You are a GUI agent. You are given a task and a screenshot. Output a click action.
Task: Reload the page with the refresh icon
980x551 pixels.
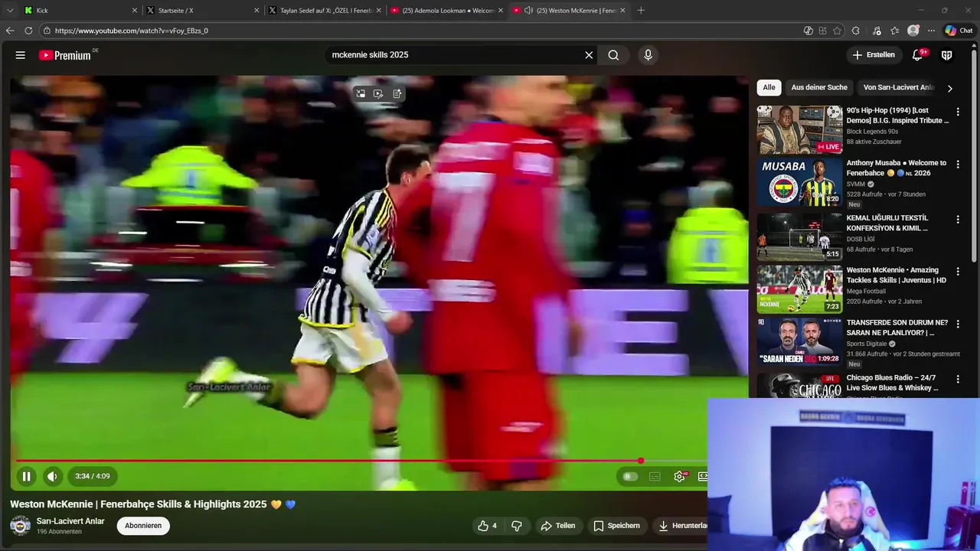pyautogui.click(x=28, y=31)
